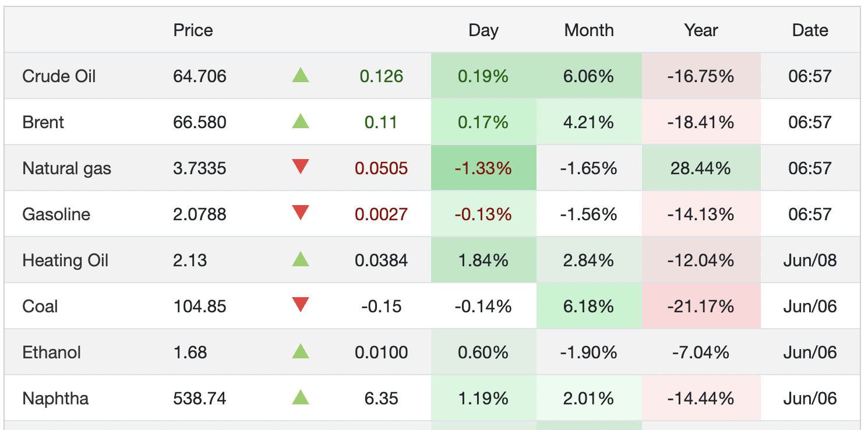
Task: Sort by the Price column header
Action: click(193, 30)
